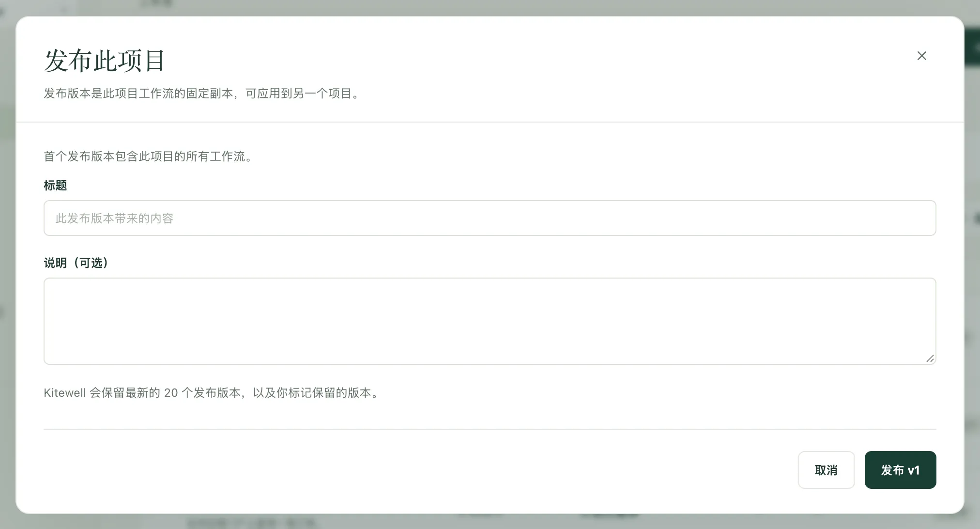Click the 标题 field label
This screenshot has width=980, height=529.
point(55,186)
